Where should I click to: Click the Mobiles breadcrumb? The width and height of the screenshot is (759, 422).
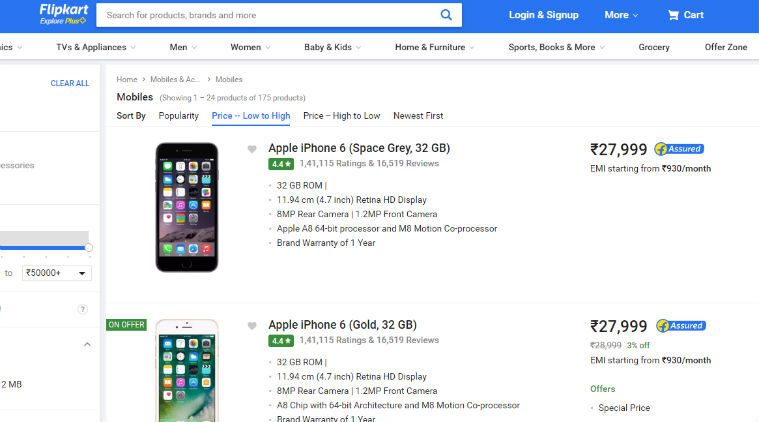tap(229, 79)
